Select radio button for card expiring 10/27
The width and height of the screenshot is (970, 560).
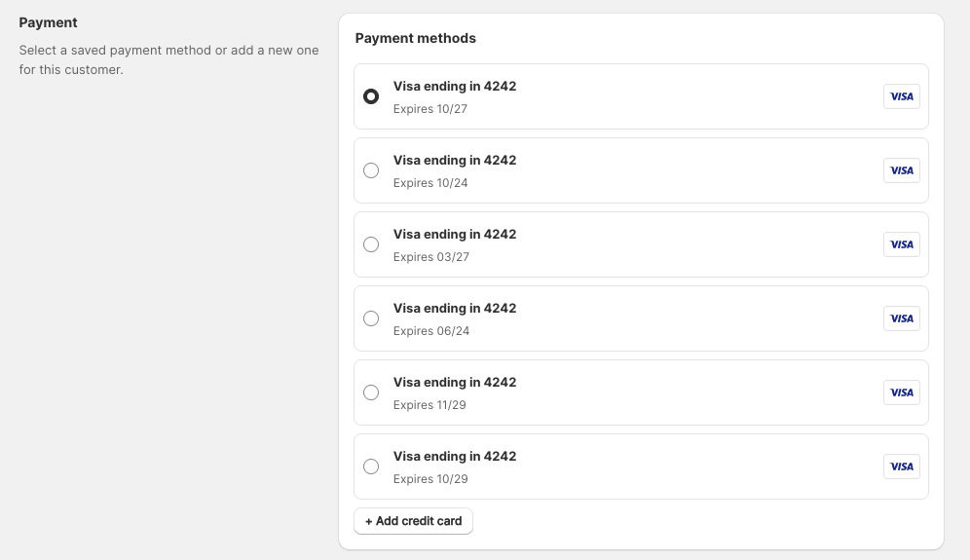pyautogui.click(x=371, y=96)
